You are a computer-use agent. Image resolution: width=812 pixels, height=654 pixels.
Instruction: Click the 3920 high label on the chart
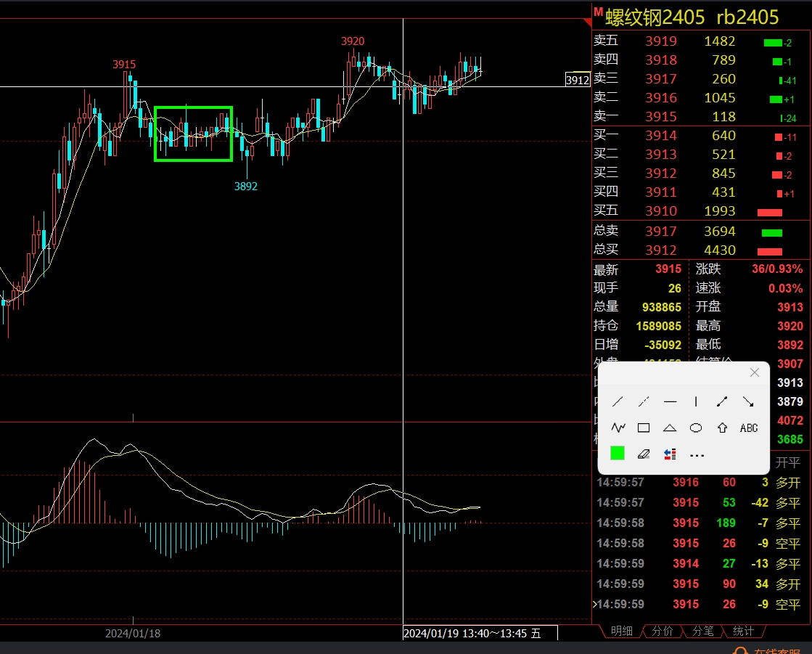click(x=353, y=41)
